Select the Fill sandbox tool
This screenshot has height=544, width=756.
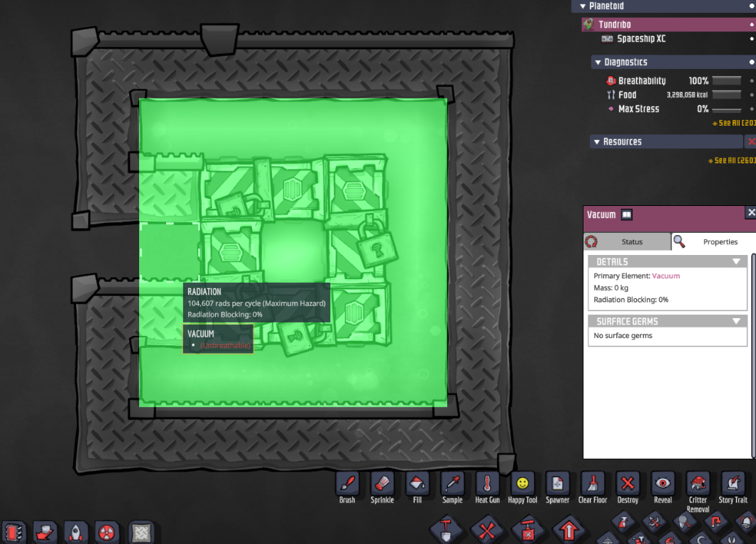417,484
